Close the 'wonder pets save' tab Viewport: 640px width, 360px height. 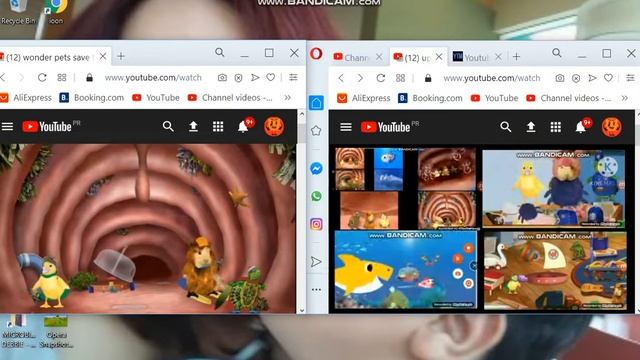pyautogui.click(x=103, y=56)
